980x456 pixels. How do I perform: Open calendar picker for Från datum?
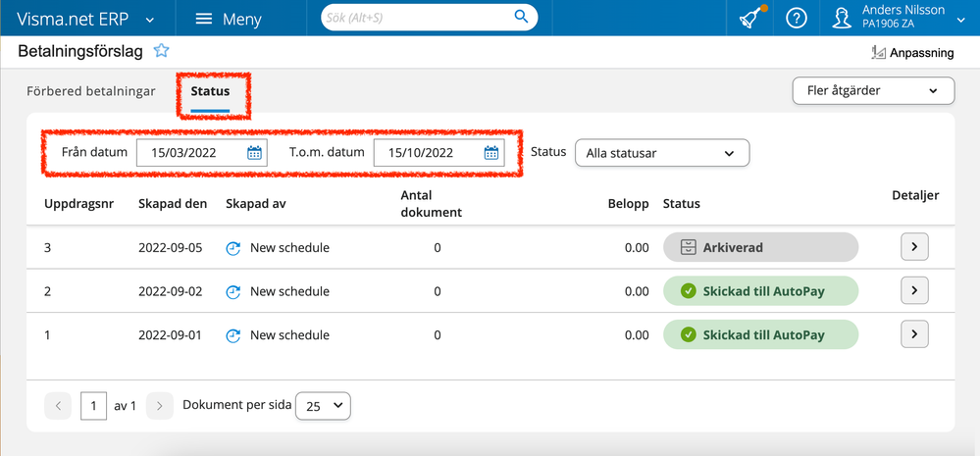(255, 152)
